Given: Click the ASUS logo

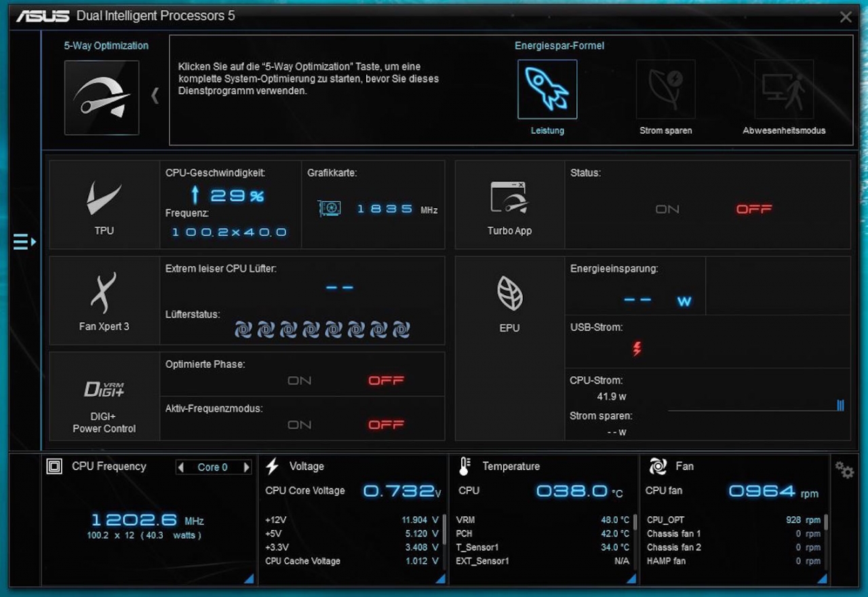Looking at the screenshot, I should (43, 16).
